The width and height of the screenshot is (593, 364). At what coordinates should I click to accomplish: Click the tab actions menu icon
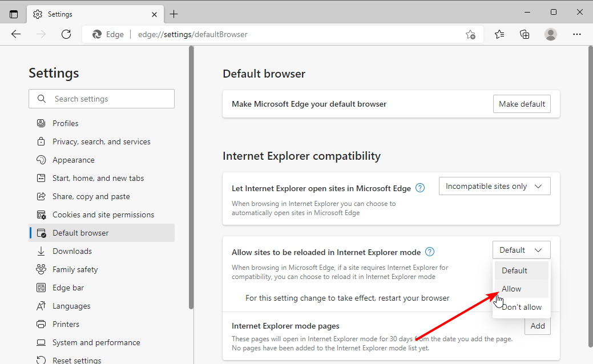click(x=14, y=14)
